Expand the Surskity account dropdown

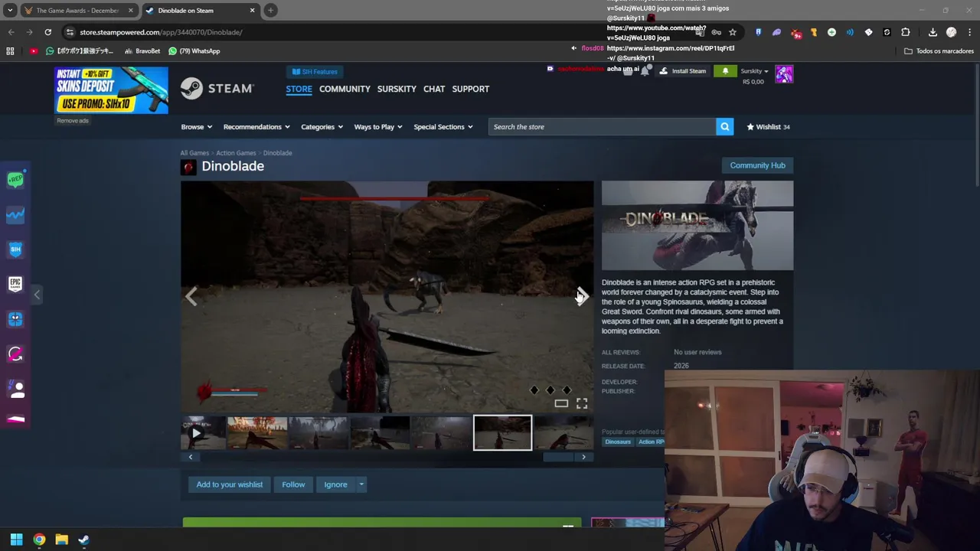(754, 71)
